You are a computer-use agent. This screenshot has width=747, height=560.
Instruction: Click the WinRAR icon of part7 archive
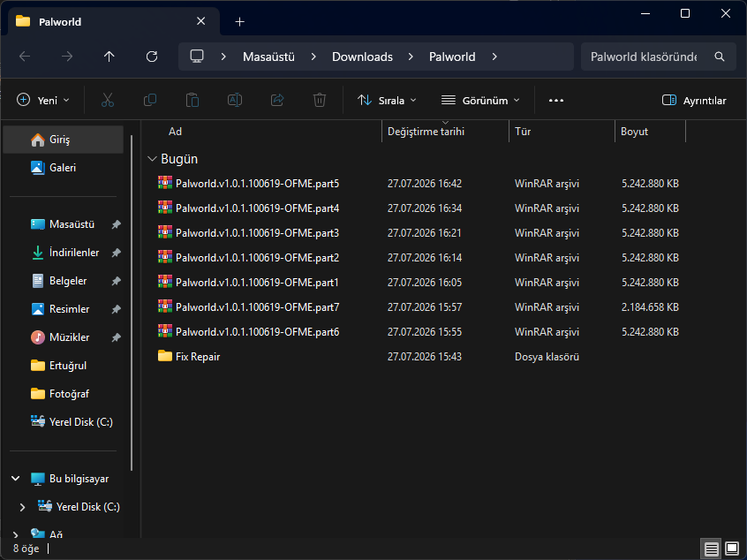(165, 306)
